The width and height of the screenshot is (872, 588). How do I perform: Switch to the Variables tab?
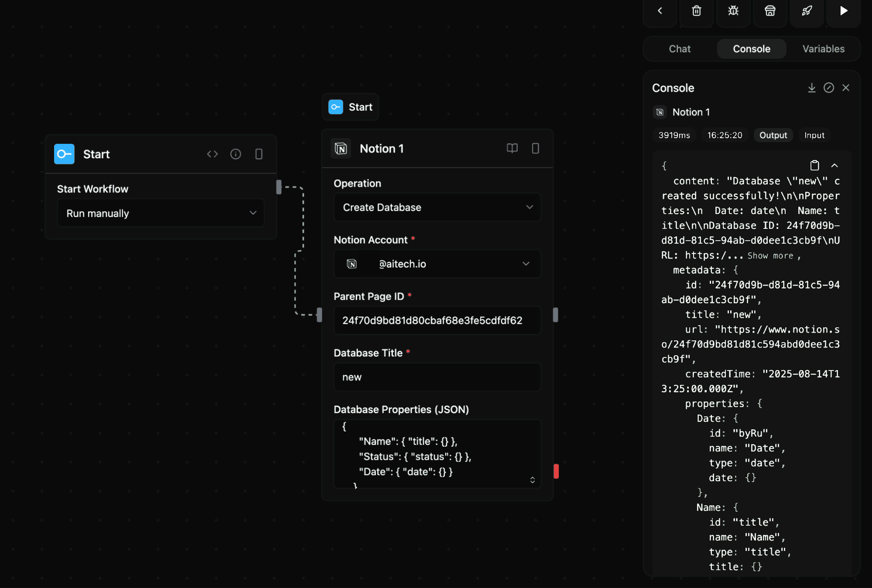(823, 49)
